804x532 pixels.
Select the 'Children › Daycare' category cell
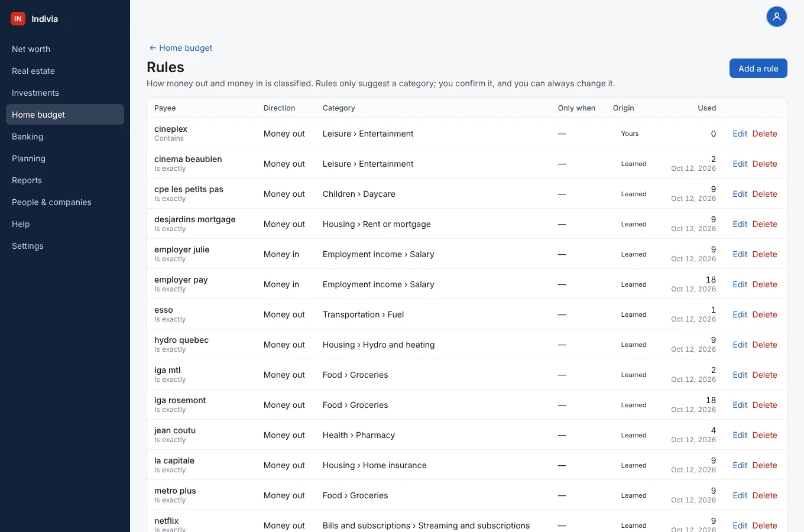(359, 194)
